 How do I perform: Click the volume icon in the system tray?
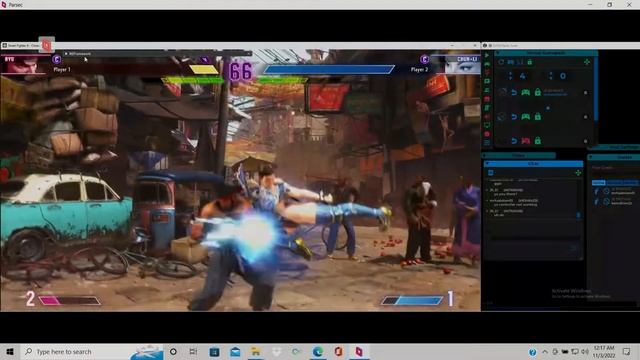(584, 351)
